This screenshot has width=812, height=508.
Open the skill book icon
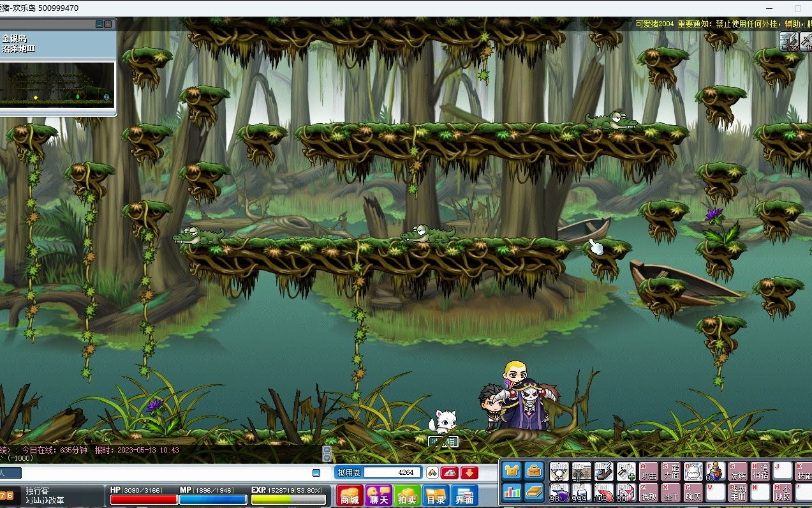[534, 491]
